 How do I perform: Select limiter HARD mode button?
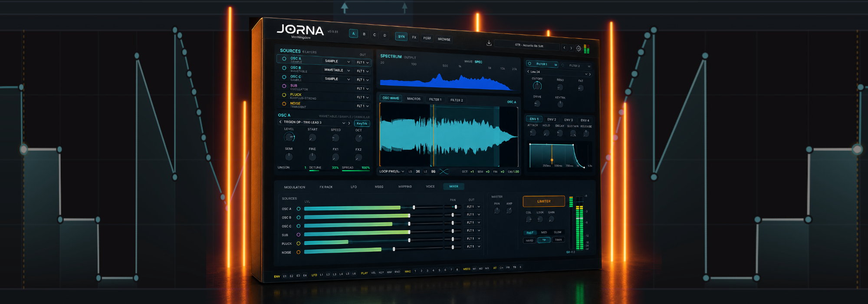529,240
